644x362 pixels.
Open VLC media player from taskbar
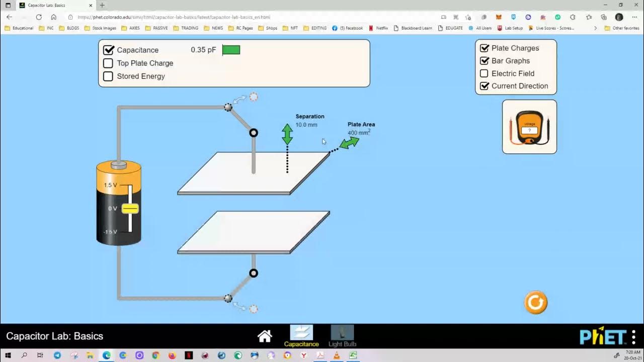click(x=337, y=355)
